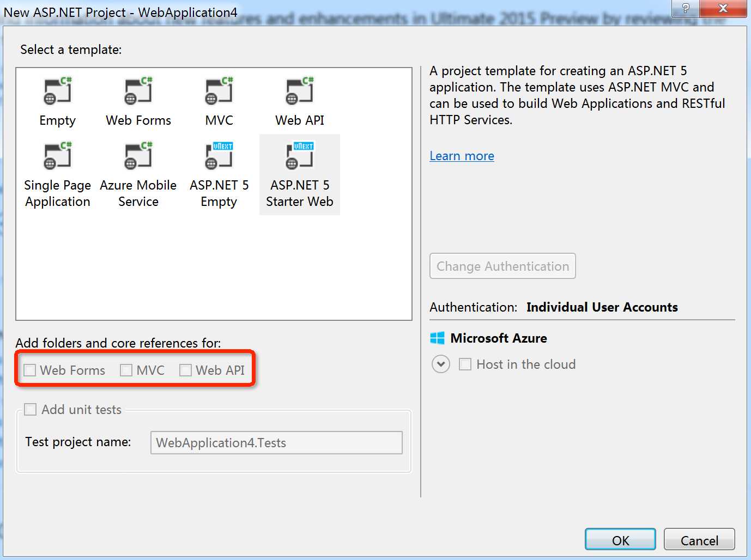The width and height of the screenshot is (751, 560).
Task: Click the Test project name field
Action: pyautogui.click(x=276, y=442)
